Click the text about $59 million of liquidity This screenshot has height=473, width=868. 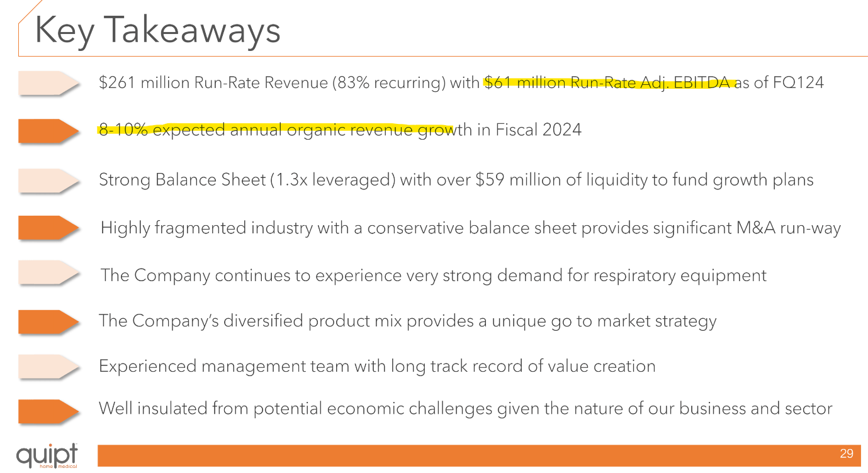click(x=604, y=180)
